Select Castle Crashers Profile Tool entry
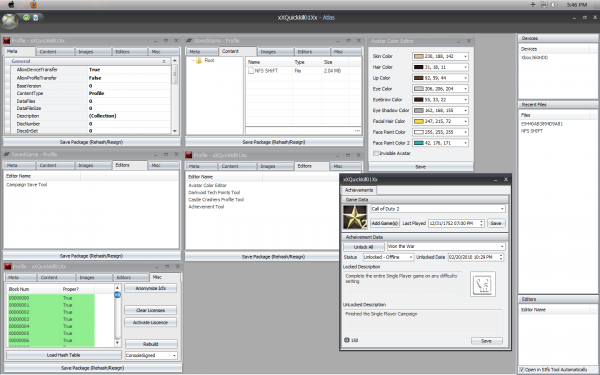Image resolution: width=600 pixels, height=375 pixels. (x=216, y=200)
